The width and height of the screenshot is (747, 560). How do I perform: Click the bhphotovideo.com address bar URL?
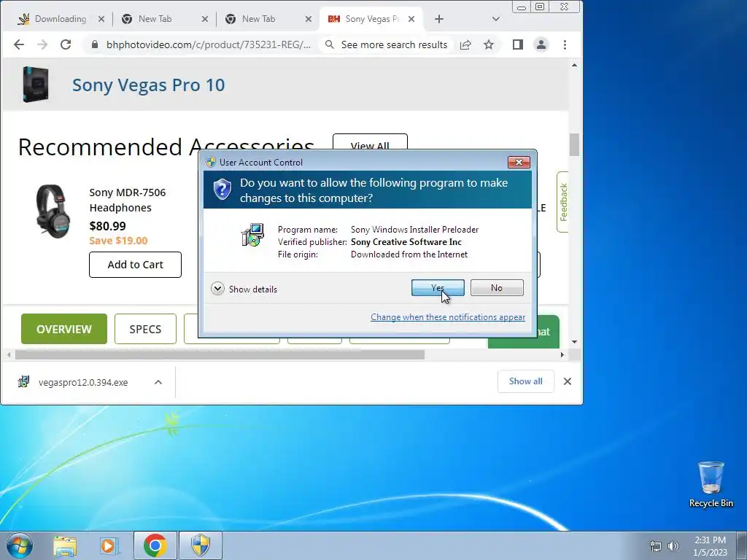[x=208, y=44]
